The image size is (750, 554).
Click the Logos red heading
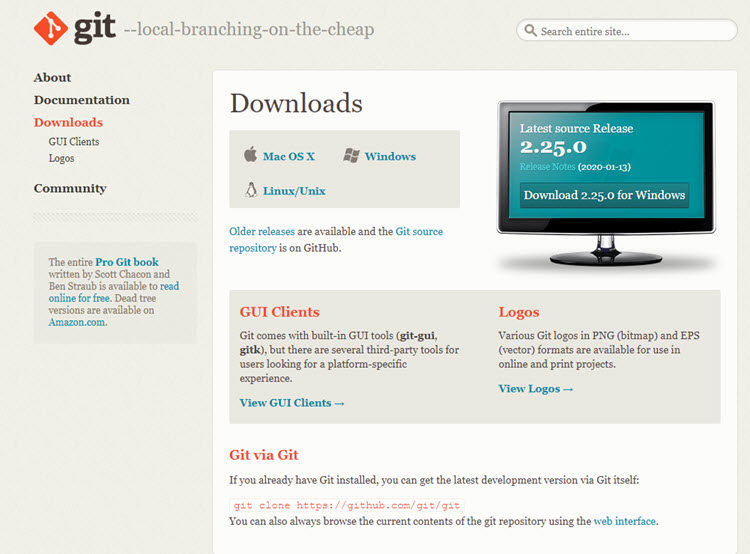[x=518, y=312]
